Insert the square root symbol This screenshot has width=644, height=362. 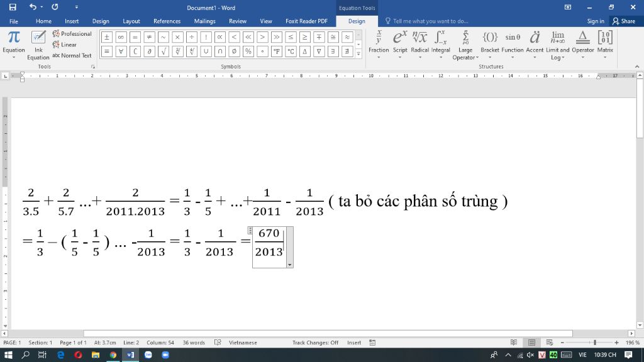click(x=163, y=52)
